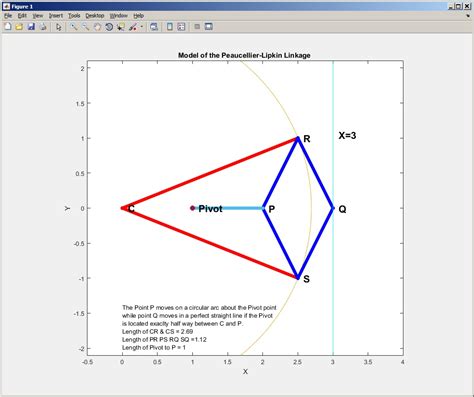Screen dimensions: 474x397
Task: Click the blue link between R and Q
Action: [315, 173]
